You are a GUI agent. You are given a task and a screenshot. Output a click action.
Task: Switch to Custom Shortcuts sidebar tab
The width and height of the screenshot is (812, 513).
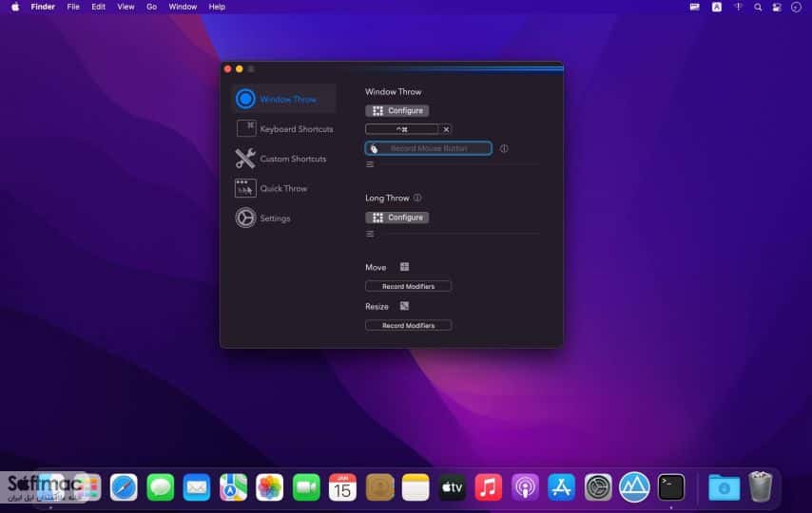[283, 159]
